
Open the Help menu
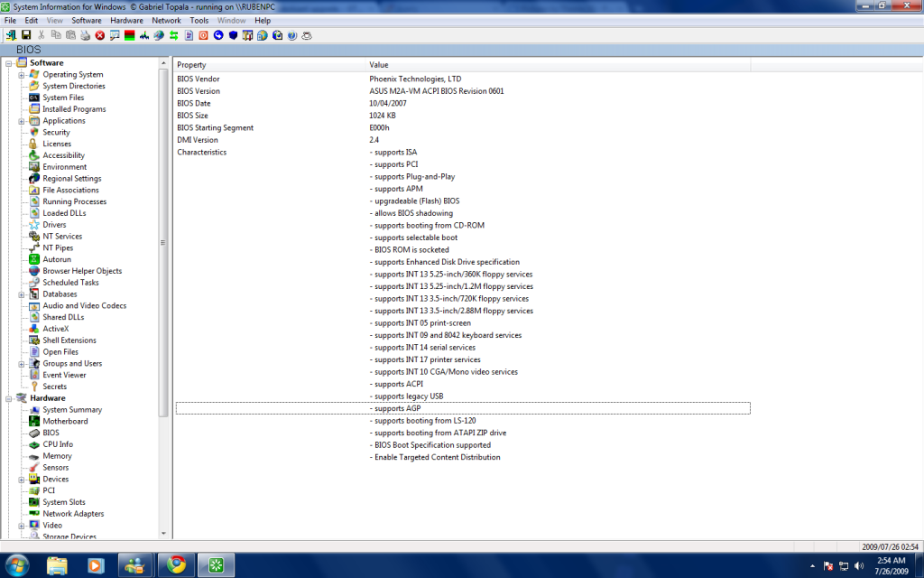pyautogui.click(x=263, y=20)
